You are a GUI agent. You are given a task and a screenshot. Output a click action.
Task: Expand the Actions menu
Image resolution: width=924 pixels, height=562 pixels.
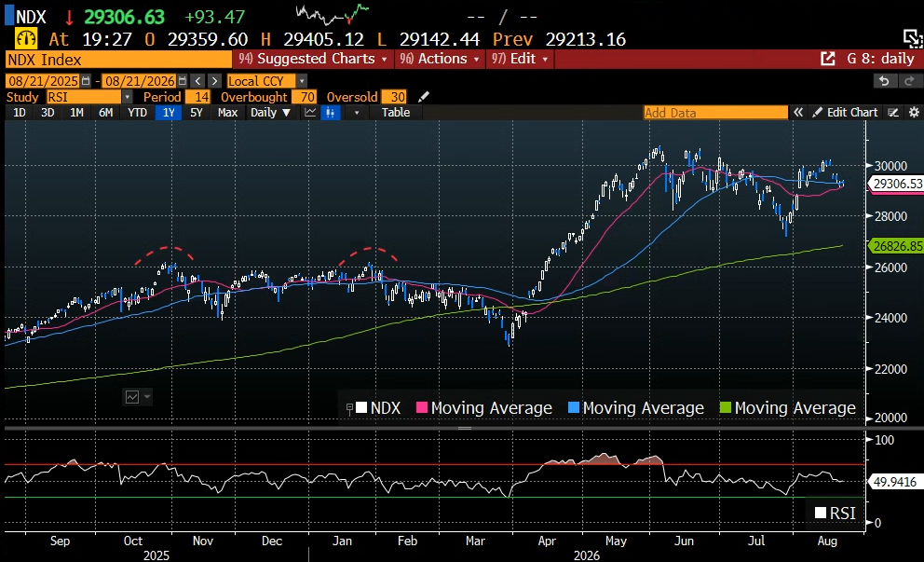(x=440, y=59)
